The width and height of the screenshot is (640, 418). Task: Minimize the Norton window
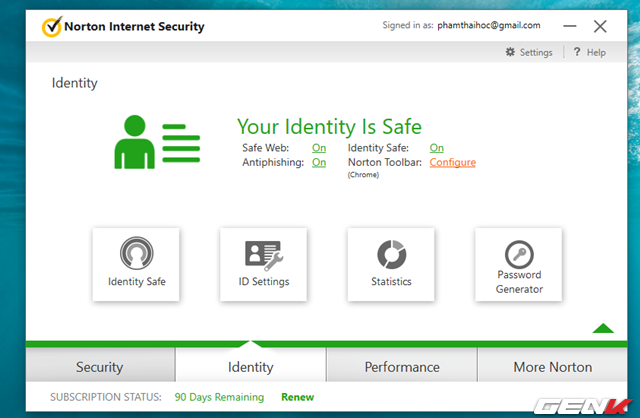click(570, 26)
